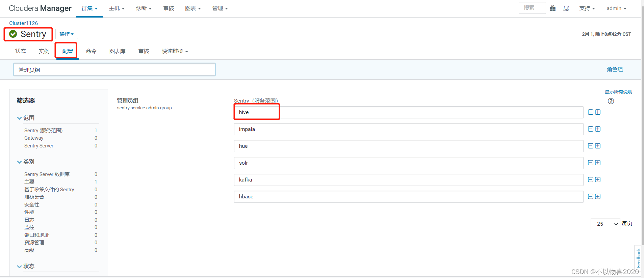644x278 pixels.
Task: Edit the hive admin group field
Action: 409,112
